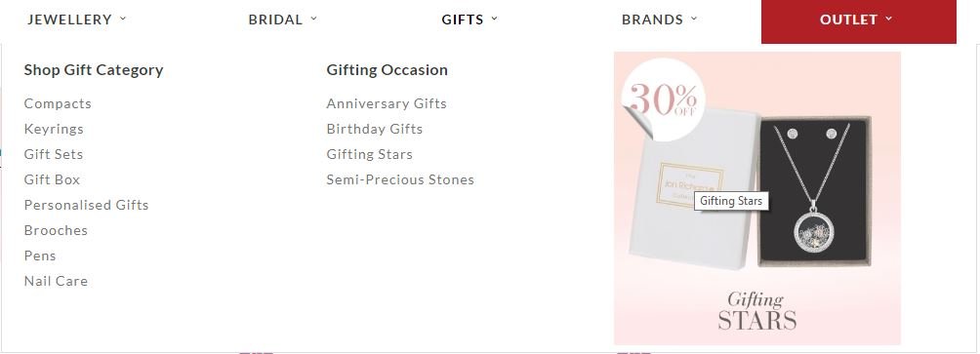980x354 pixels.
Task: Open the Pens category
Action: [x=40, y=256]
